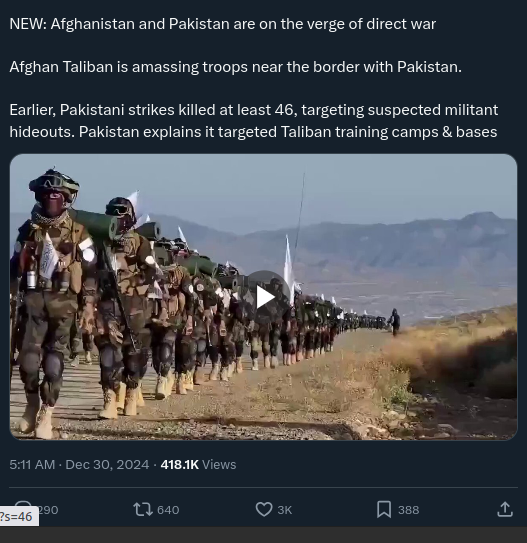
Task: Click the reply icon beside 290
Action: coord(24,505)
